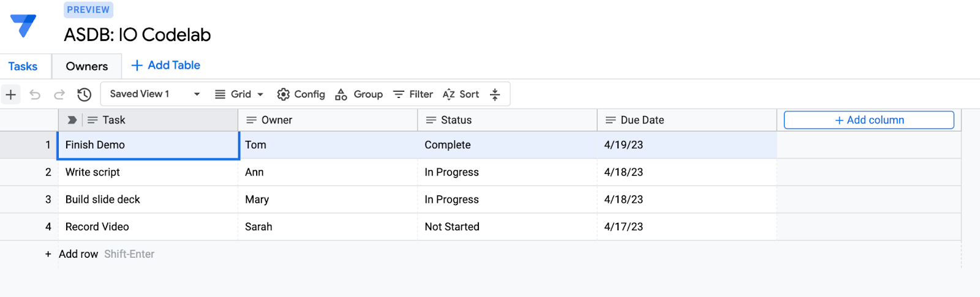The width and height of the screenshot is (980, 297).
Task: Open the Filter options
Action: (413, 94)
